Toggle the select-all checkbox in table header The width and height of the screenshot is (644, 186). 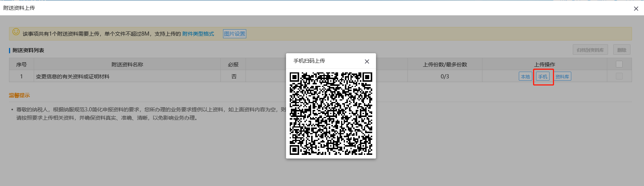[x=619, y=64]
